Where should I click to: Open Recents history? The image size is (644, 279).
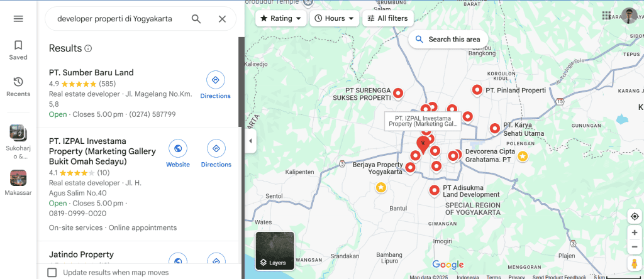18,87
